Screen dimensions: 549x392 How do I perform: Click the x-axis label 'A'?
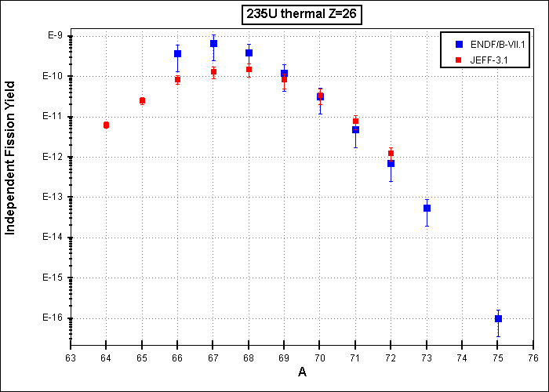tap(302, 372)
